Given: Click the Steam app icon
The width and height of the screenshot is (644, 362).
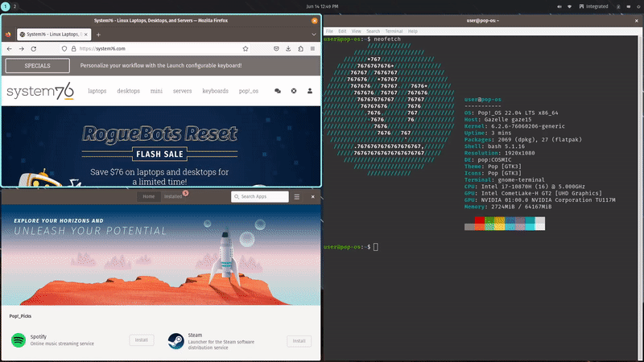Looking at the screenshot, I should [175, 340].
